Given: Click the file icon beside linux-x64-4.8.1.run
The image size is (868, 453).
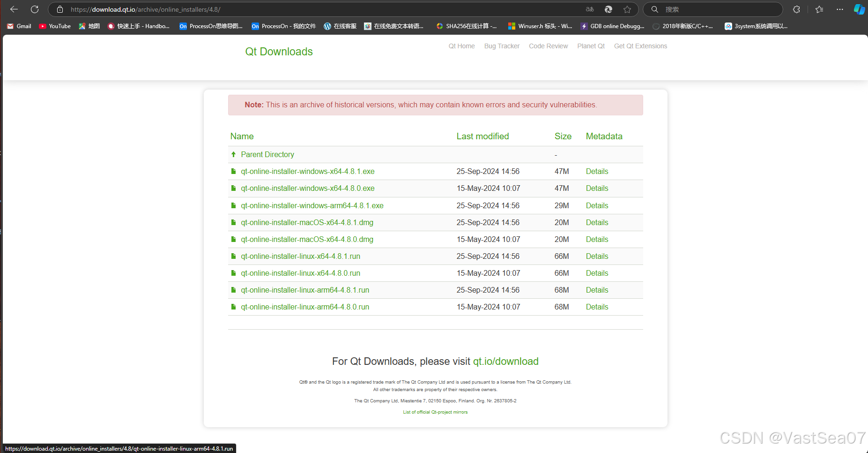Looking at the screenshot, I should (x=233, y=256).
